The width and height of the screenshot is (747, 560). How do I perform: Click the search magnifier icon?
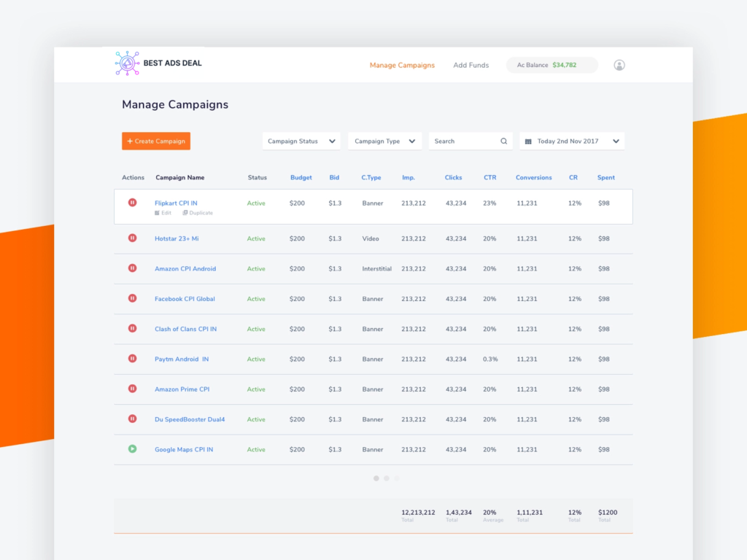point(503,141)
